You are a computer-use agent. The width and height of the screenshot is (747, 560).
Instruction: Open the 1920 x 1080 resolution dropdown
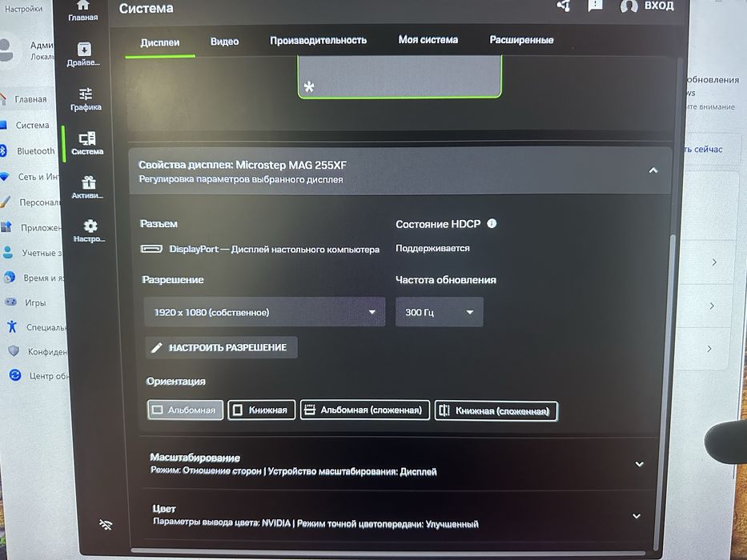tap(264, 312)
